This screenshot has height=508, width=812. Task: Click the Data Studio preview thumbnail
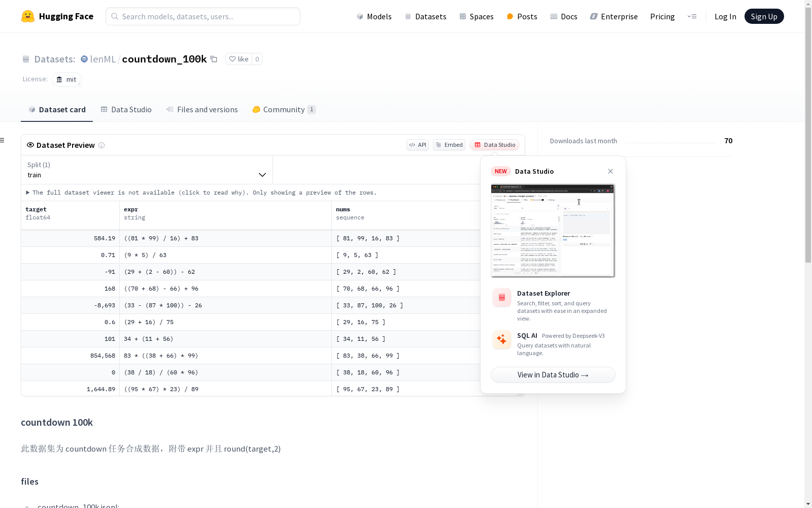tap(553, 231)
